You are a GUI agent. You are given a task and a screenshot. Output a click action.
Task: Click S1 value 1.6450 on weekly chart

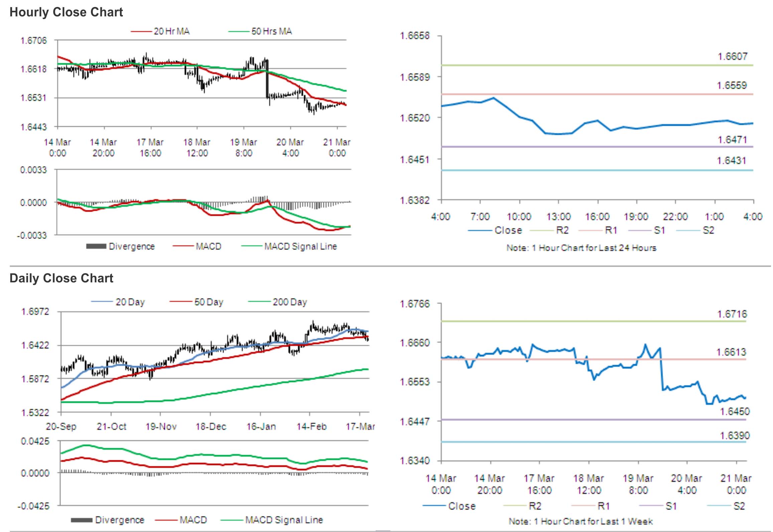735,411
